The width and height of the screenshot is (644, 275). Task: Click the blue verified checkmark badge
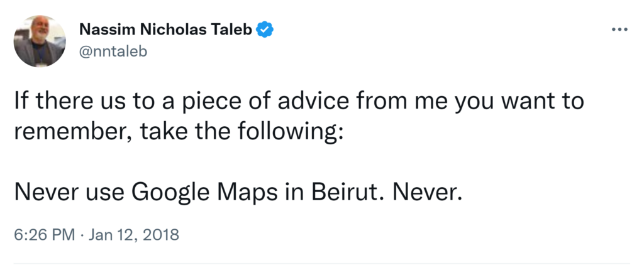coord(266,30)
